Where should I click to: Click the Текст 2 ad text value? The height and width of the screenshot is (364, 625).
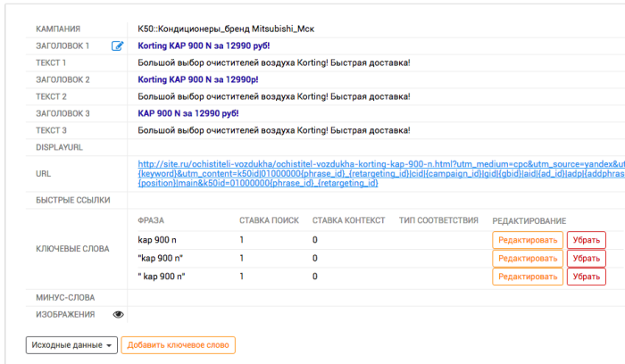(274, 96)
